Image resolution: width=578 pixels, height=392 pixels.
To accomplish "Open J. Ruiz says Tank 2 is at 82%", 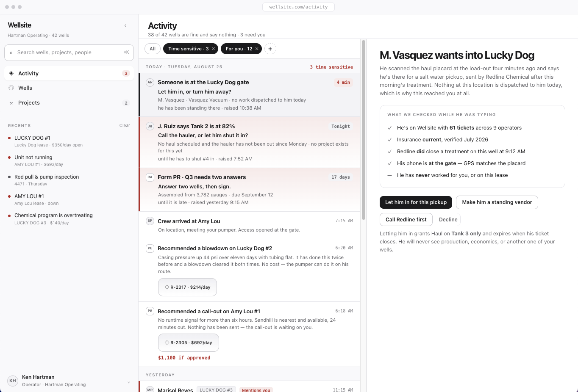I will pyautogui.click(x=250, y=142).
